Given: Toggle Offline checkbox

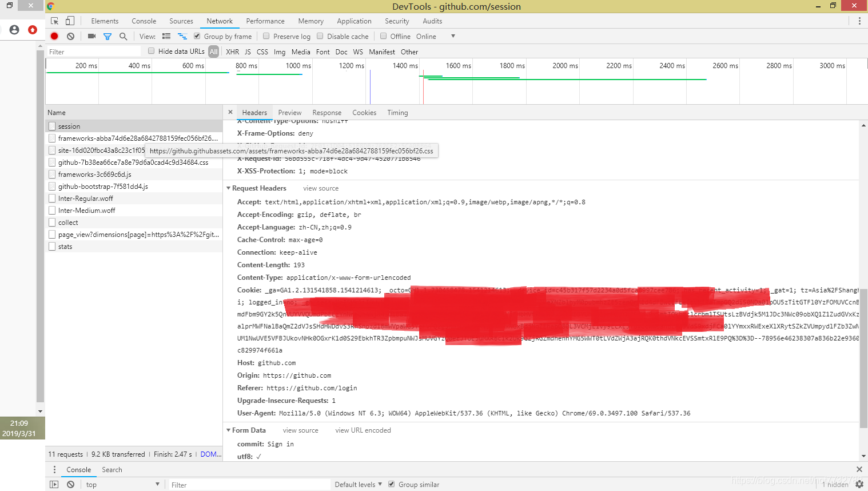Looking at the screenshot, I should (x=384, y=36).
